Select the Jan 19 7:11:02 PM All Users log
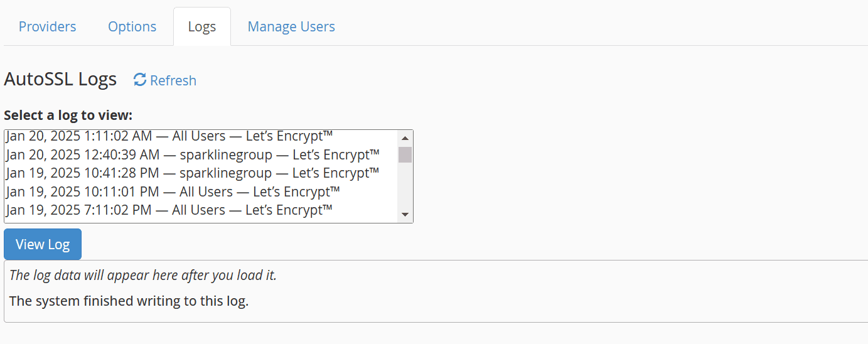 (201, 210)
